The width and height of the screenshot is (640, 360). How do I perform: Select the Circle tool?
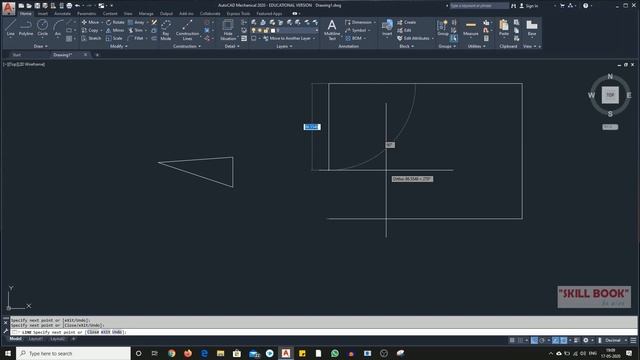pos(42,28)
